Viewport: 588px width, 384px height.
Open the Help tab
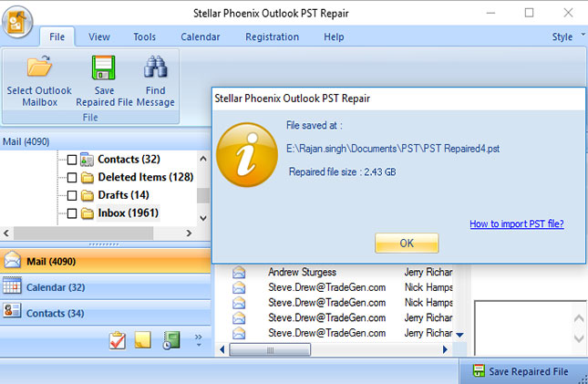pos(334,36)
